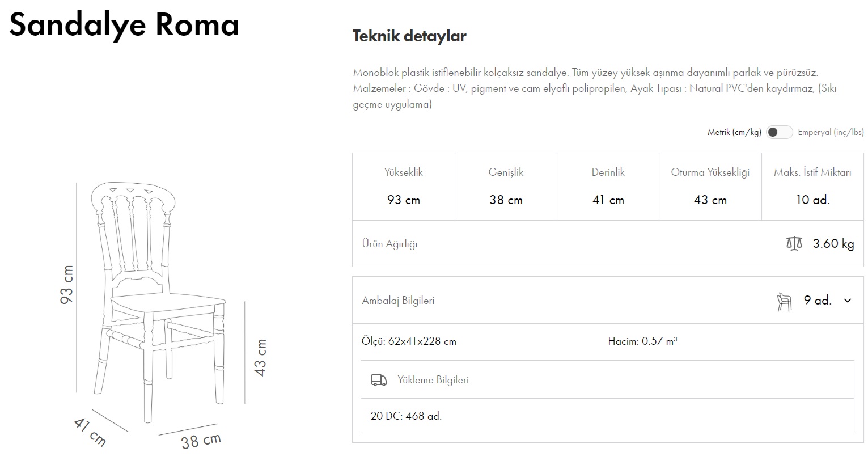Toggle the Metrik/Emperyal unit switch
The image size is (868, 465).
tap(778, 132)
